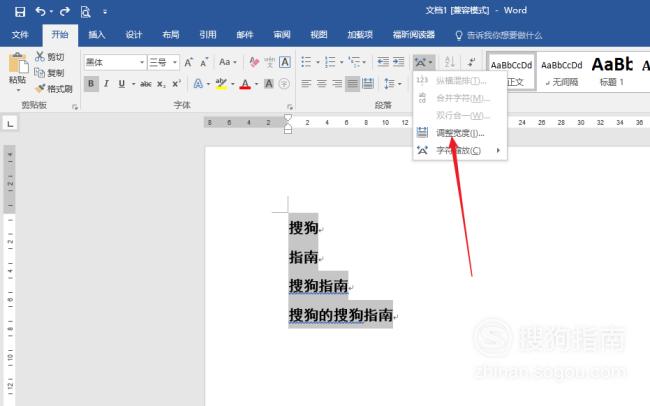Apply subscript formatting

(x=161, y=84)
